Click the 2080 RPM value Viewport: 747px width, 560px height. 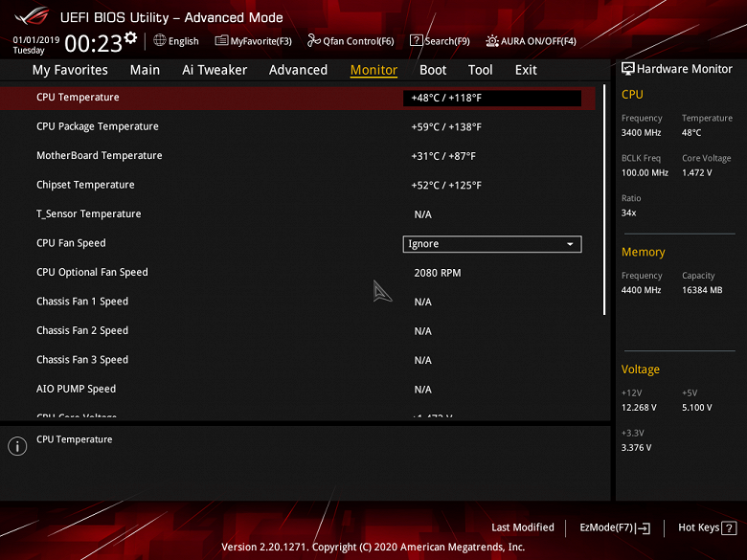[438, 273]
